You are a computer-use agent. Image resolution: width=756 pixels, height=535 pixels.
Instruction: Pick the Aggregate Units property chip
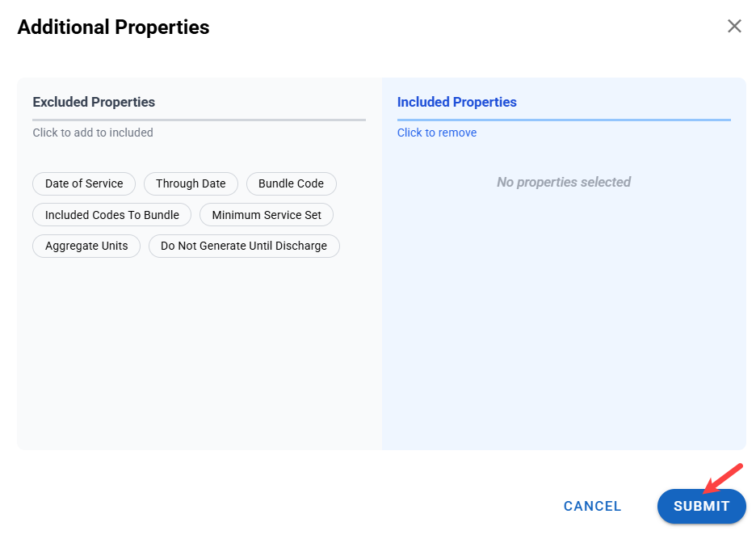pos(86,246)
